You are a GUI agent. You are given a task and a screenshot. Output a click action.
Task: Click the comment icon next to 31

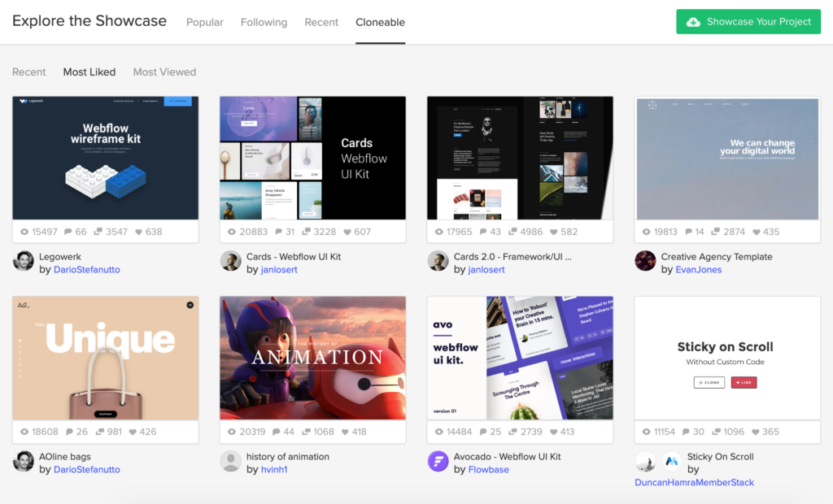(x=278, y=232)
